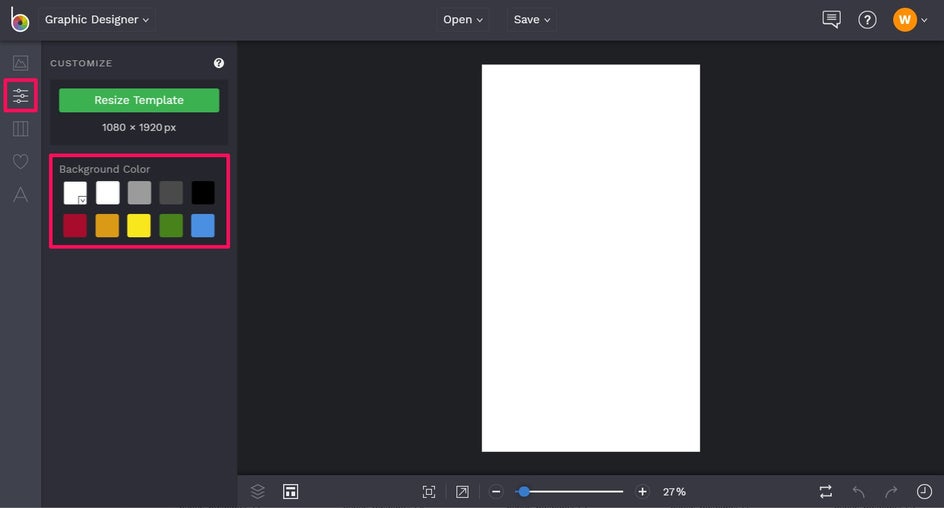Select the Customize sliders sidebar icon
The width and height of the screenshot is (944, 508).
[x=20, y=96]
